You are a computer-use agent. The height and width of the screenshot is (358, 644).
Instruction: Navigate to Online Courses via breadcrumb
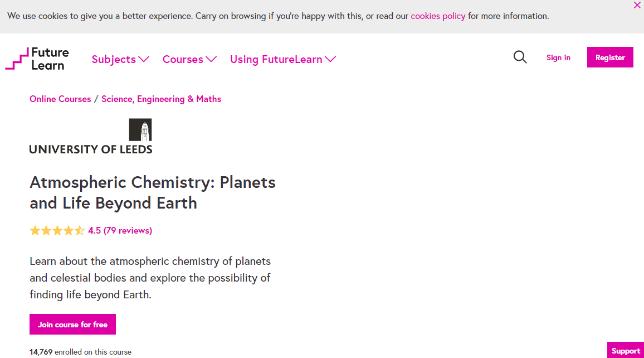click(x=60, y=99)
